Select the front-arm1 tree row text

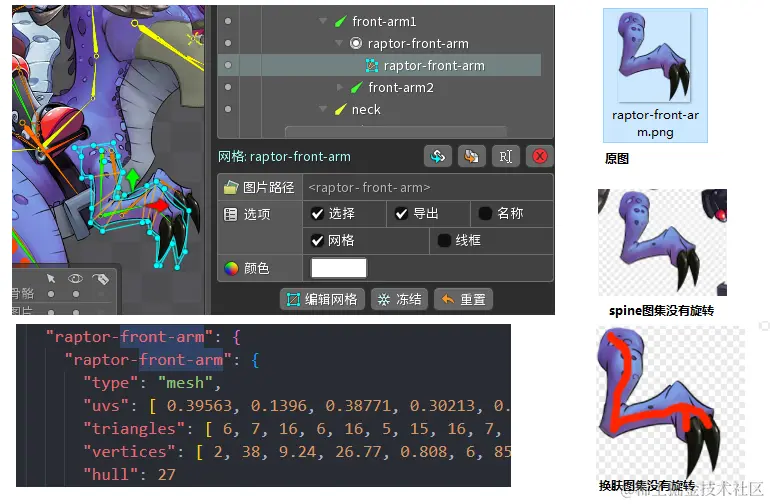(384, 22)
